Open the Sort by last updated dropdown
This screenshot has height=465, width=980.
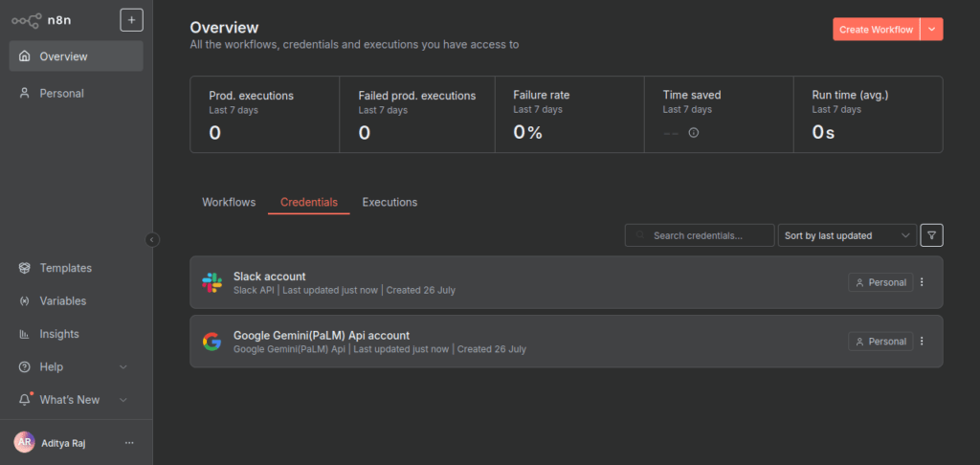846,235
